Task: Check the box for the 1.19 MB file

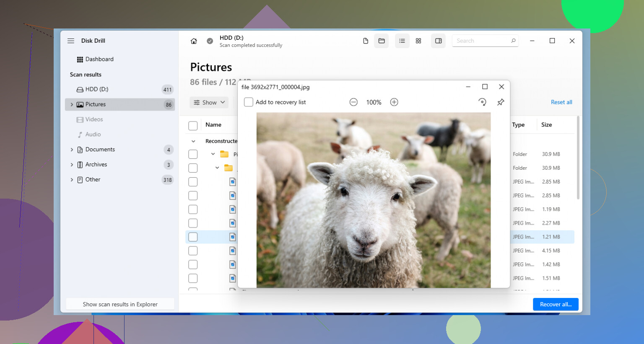Action: (x=193, y=210)
